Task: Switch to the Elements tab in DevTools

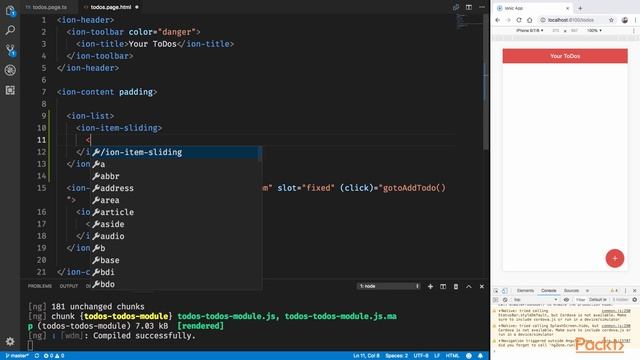Action: point(525,291)
